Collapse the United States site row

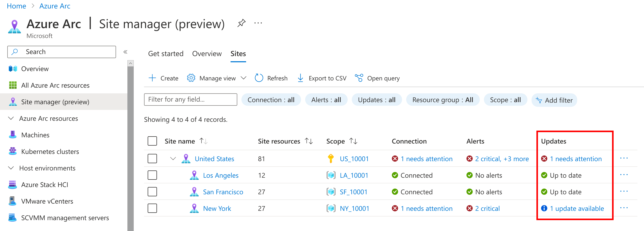click(173, 159)
